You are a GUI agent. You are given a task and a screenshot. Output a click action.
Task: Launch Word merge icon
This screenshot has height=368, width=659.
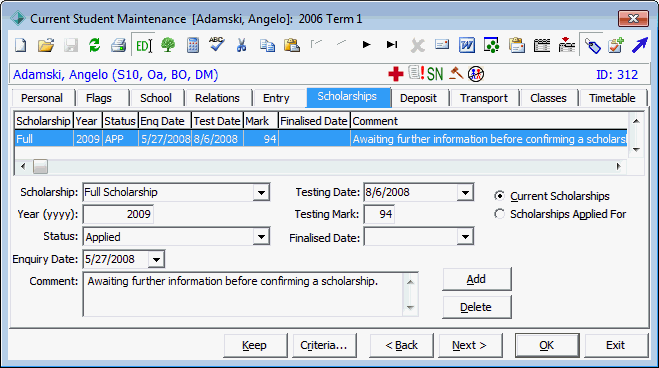pos(467,45)
